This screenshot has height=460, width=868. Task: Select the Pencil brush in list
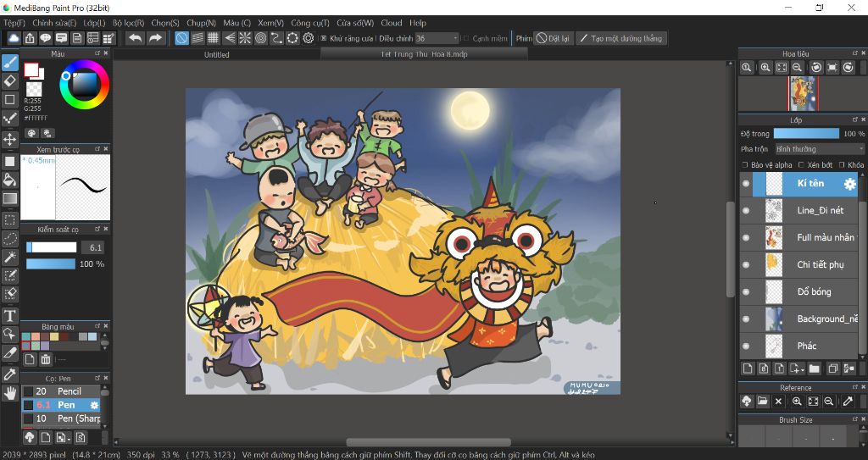click(x=61, y=391)
